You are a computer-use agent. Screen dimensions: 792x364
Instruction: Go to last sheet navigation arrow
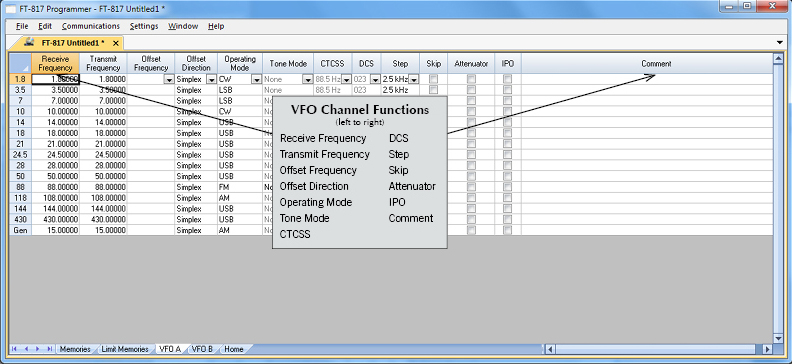click(x=49, y=349)
